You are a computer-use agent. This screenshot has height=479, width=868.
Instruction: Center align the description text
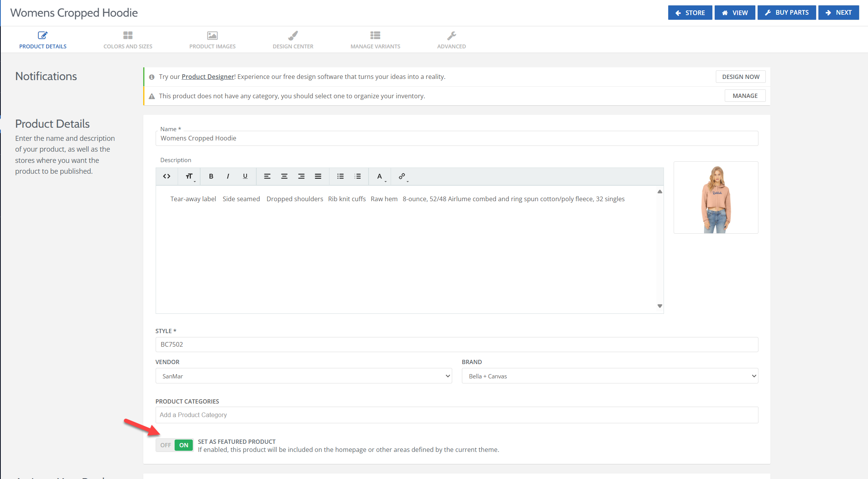(284, 176)
